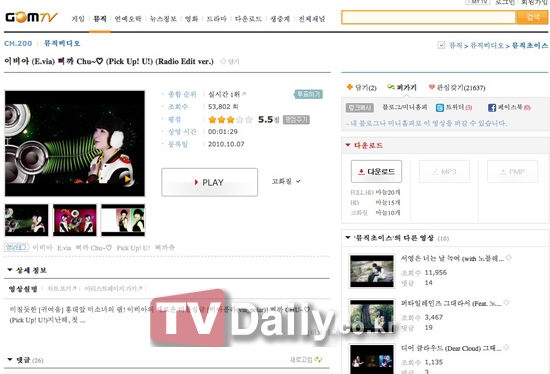Open the 연예오락 menu item
Screen dimensions: 550x374
128,19
